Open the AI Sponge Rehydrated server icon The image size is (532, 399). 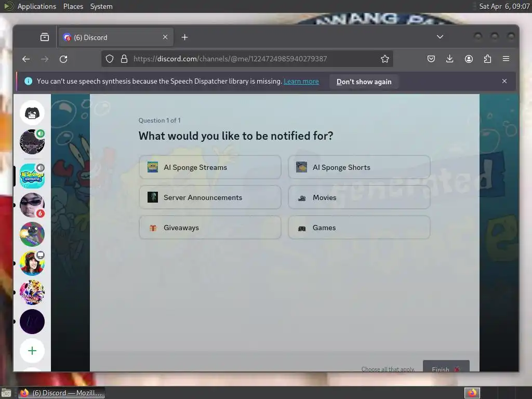click(x=32, y=176)
